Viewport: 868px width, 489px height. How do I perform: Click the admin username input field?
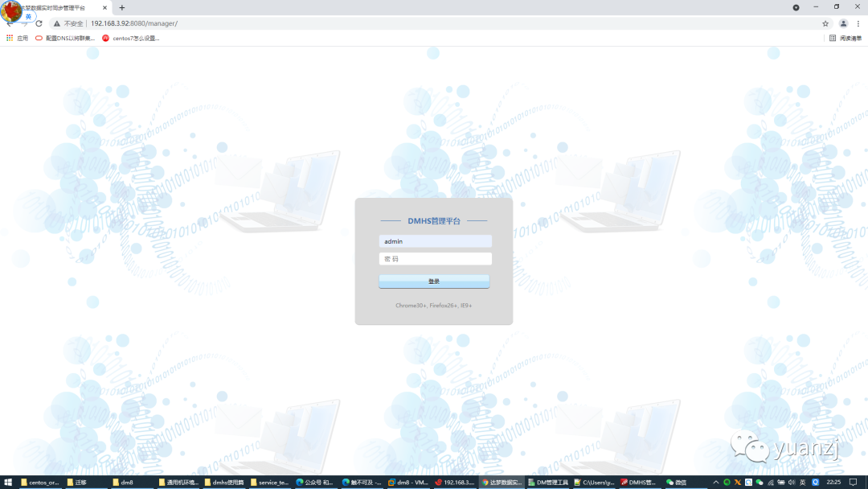[x=435, y=241]
